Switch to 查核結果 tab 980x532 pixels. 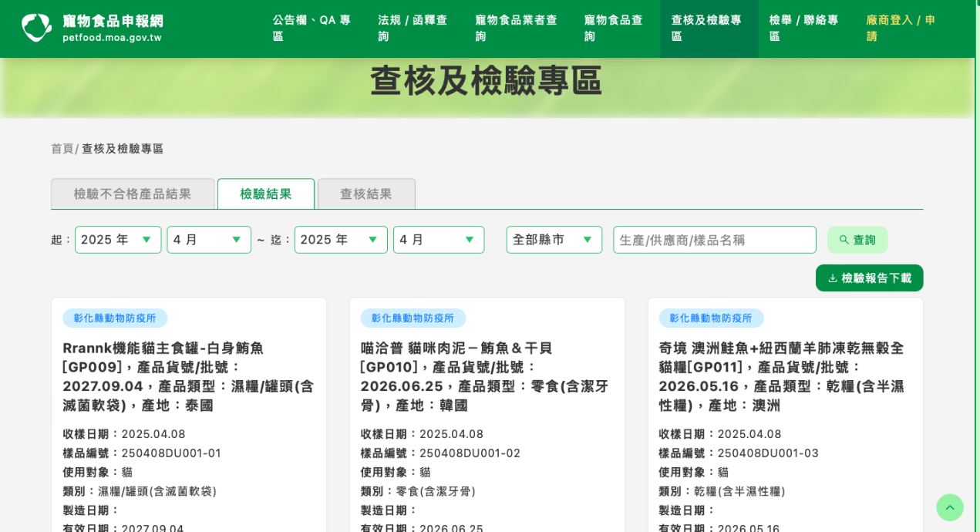pyautogui.click(x=366, y=194)
